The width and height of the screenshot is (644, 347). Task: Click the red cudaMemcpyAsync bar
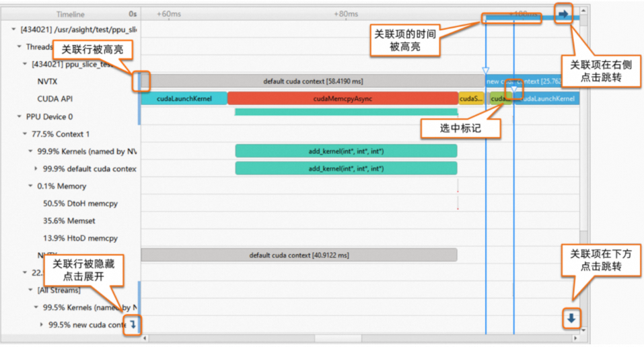pyautogui.click(x=343, y=99)
